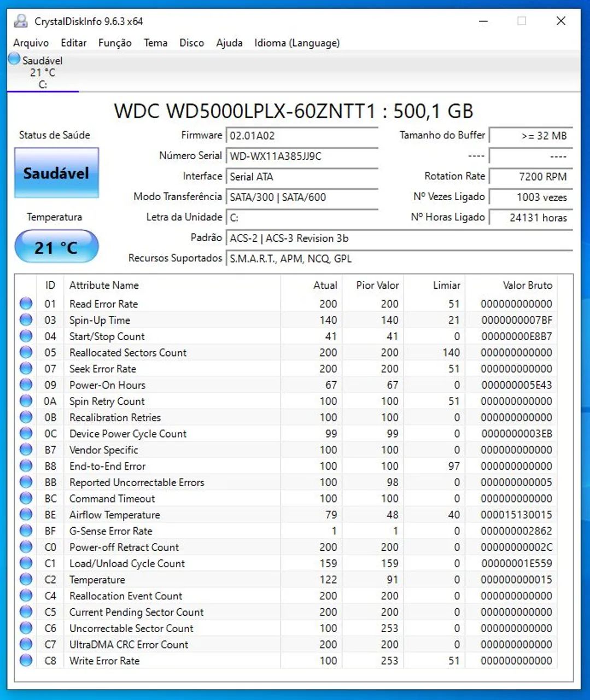Click status orb of Power-On Hours row
This screenshot has width=590, height=700.
pos(26,385)
